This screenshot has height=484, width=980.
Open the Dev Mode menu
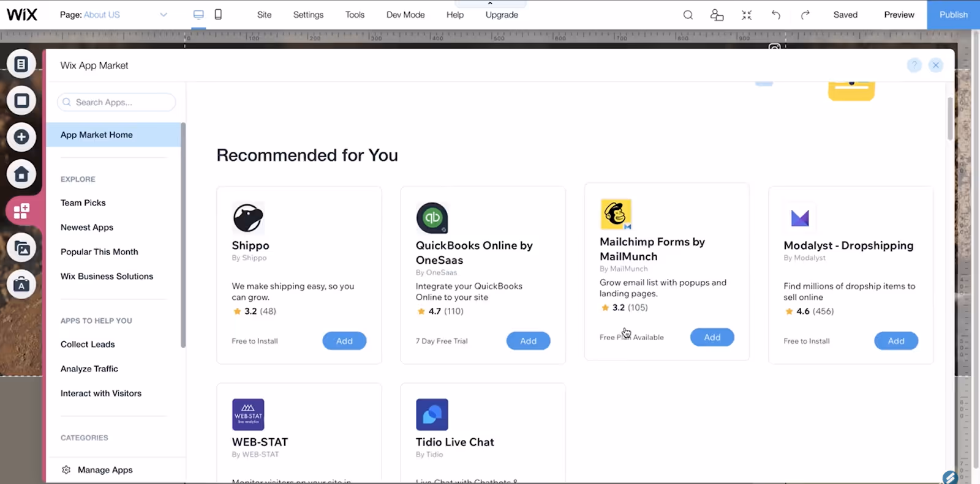pos(405,15)
